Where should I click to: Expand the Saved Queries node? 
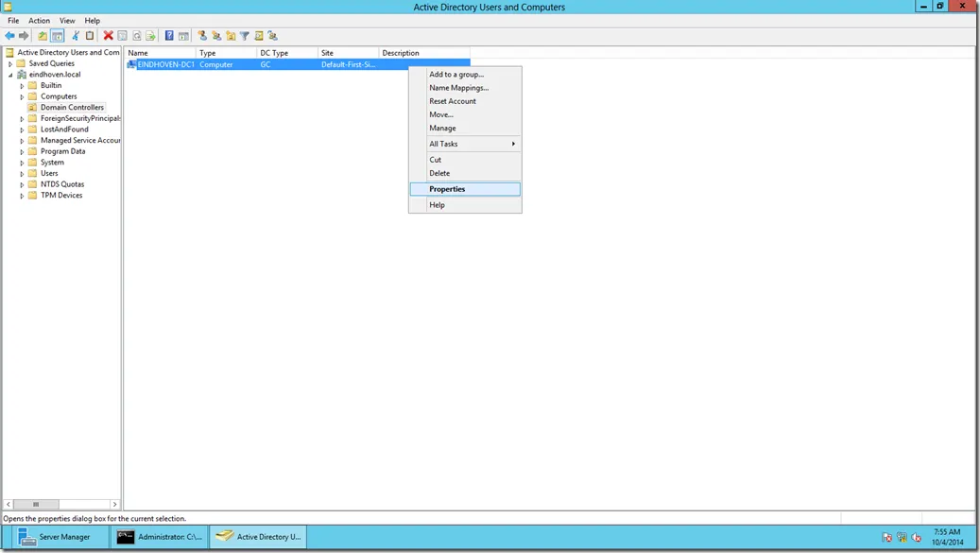[x=10, y=63]
